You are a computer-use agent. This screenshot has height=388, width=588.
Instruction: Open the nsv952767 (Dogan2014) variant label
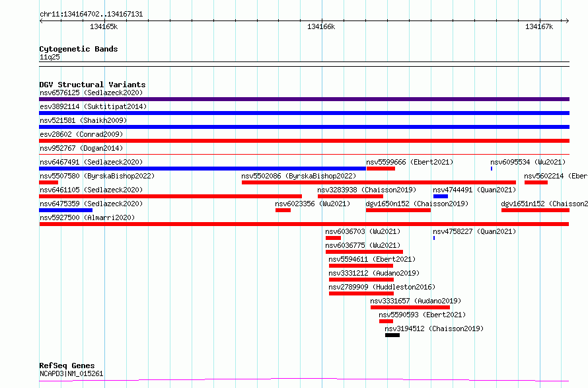[81, 148]
